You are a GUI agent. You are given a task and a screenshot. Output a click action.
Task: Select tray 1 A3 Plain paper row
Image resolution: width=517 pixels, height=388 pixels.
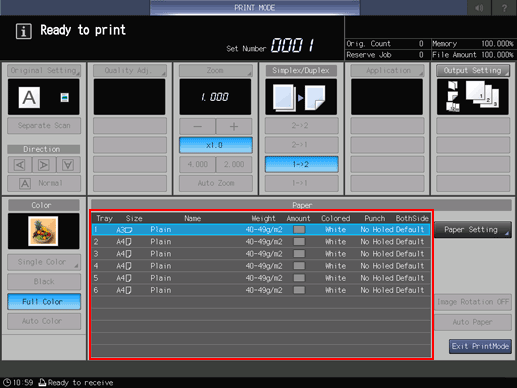coord(261,230)
